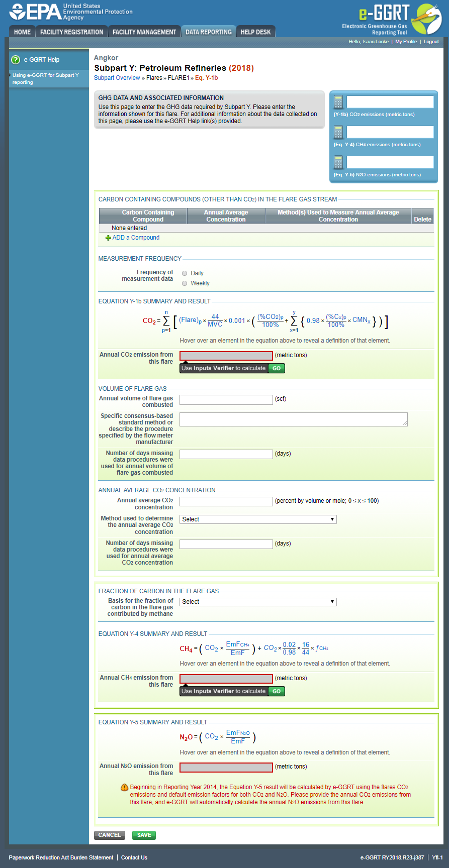Click the green plus icon for ADD a Compound

pos(108,238)
